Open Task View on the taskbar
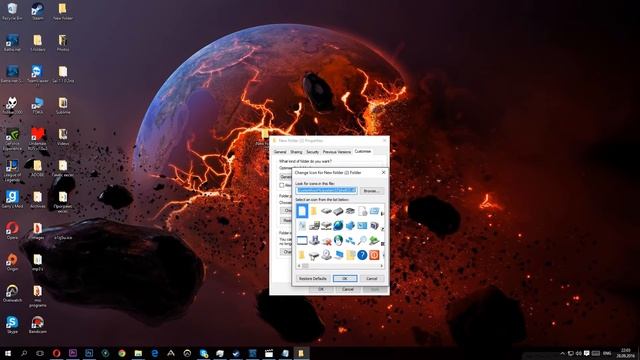 (40, 353)
